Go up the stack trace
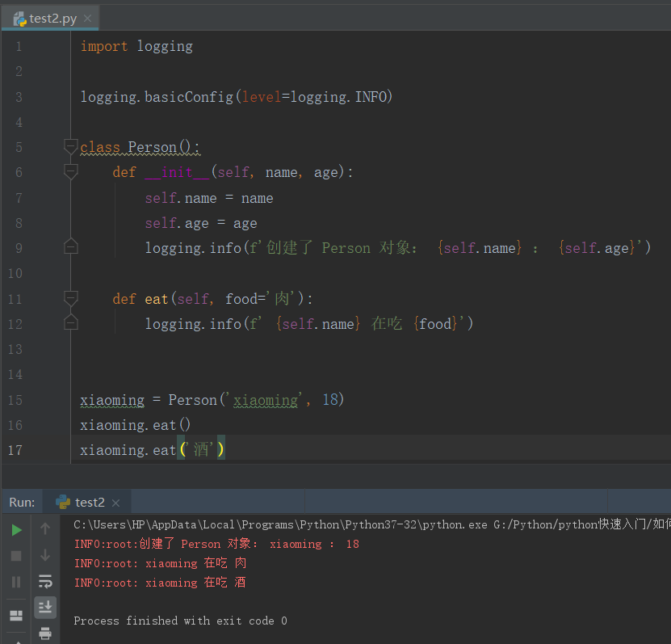Image resolution: width=671 pixels, height=644 pixels. click(45, 528)
